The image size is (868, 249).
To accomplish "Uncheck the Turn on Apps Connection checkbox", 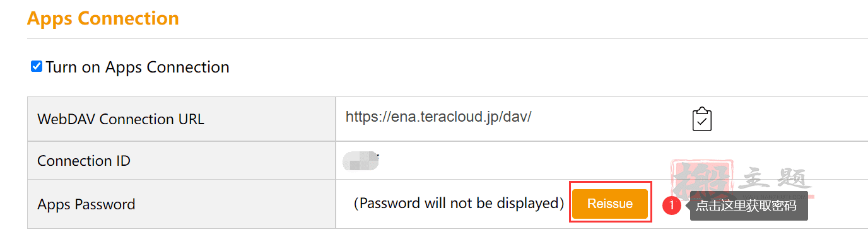I will [x=37, y=66].
